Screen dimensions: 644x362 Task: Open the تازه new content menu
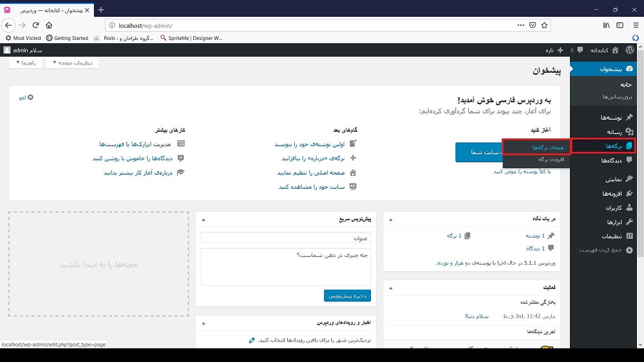pyautogui.click(x=554, y=50)
